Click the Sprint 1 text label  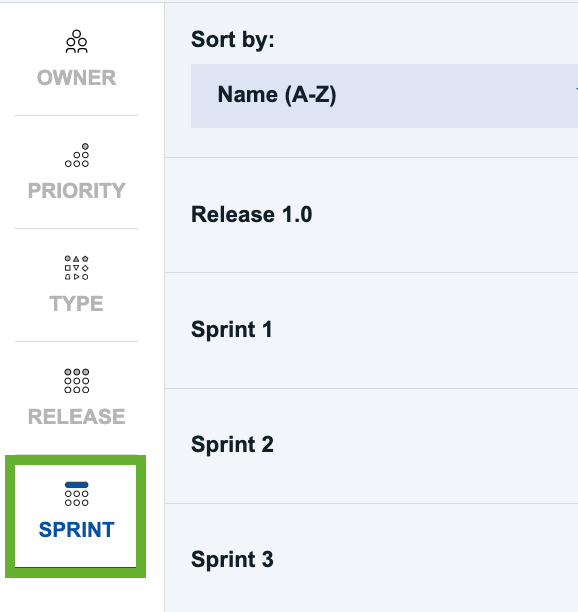coord(232,329)
